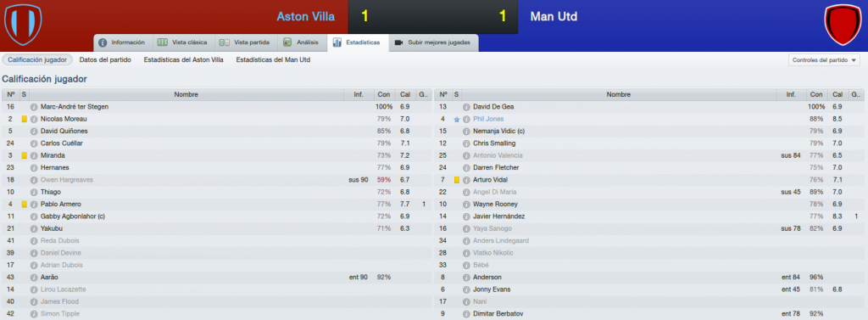Open the Subir mejores jugadas tab
868x320 pixels.
tap(433, 42)
